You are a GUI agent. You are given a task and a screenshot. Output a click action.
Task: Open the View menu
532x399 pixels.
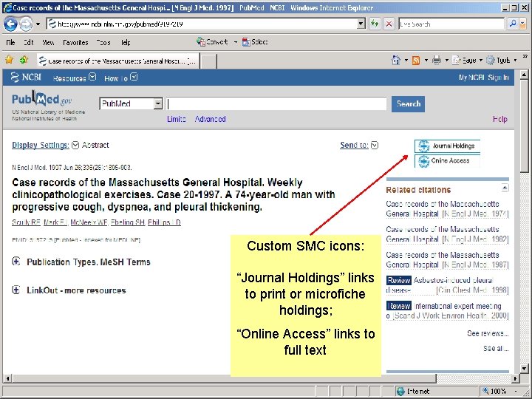pyautogui.click(x=48, y=42)
